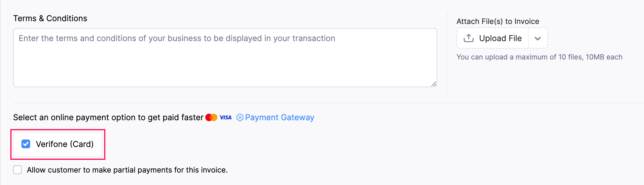Grab the textarea resize handle corner

click(x=434, y=84)
